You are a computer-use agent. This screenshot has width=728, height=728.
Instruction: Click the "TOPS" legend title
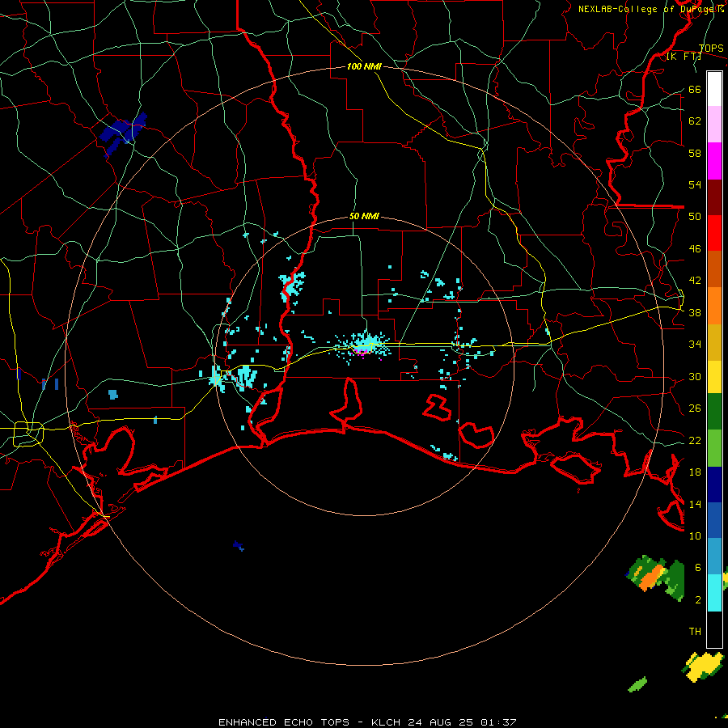click(x=711, y=49)
